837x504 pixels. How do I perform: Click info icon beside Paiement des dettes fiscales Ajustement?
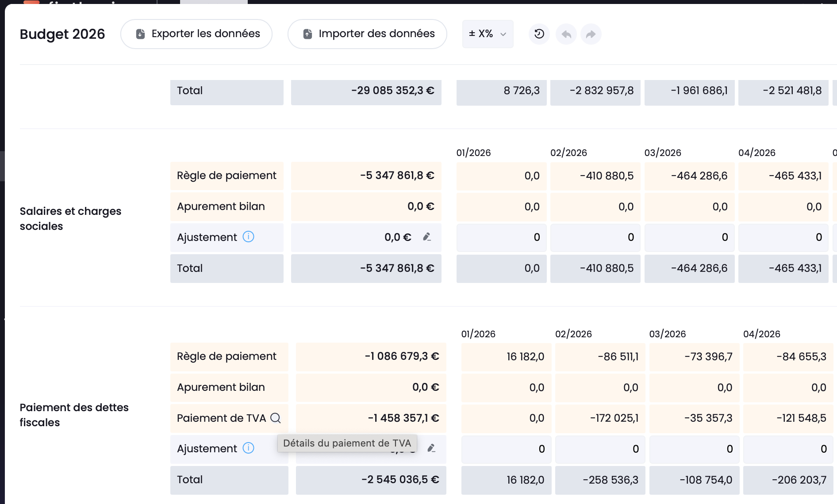[x=249, y=448]
